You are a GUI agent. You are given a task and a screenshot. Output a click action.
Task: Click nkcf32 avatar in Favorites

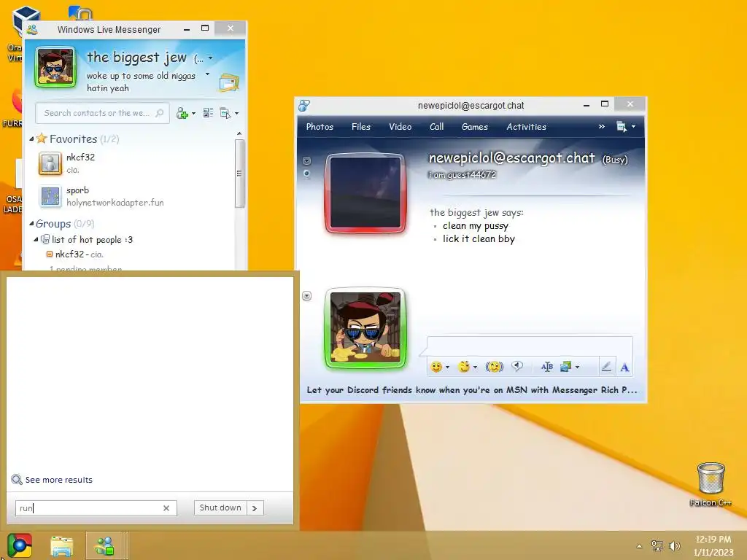pos(50,163)
